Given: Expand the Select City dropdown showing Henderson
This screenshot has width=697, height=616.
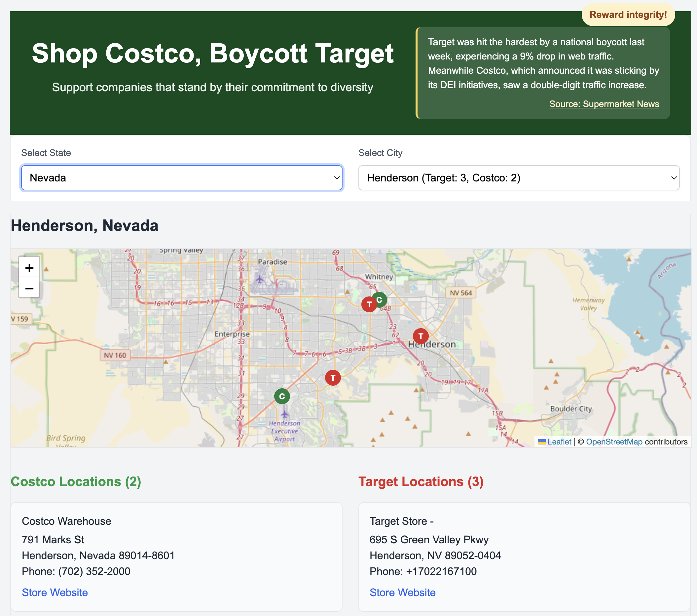Looking at the screenshot, I should coord(519,178).
